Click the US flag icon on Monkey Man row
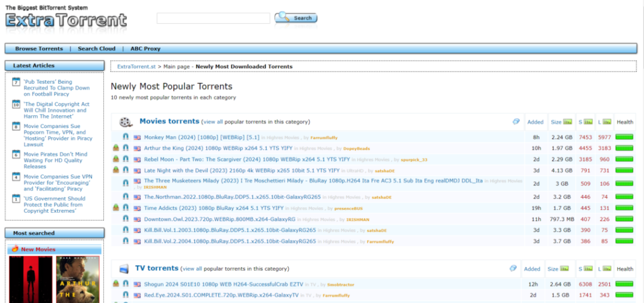 pyautogui.click(x=137, y=137)
